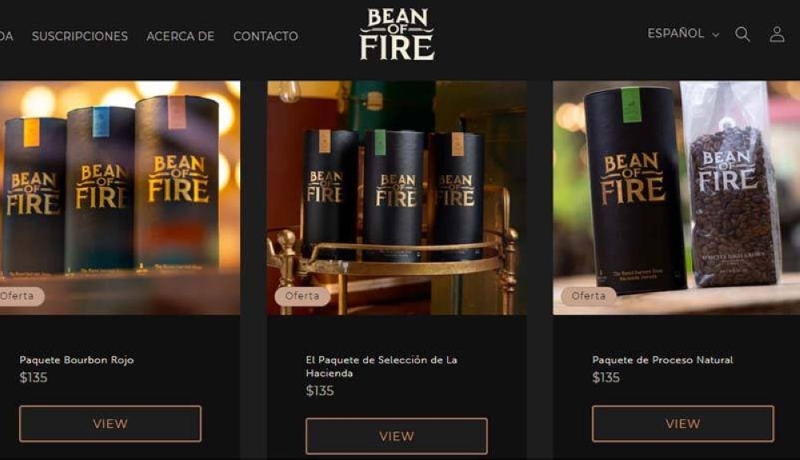Go to the Acerca De page

[x=180, y=36]
